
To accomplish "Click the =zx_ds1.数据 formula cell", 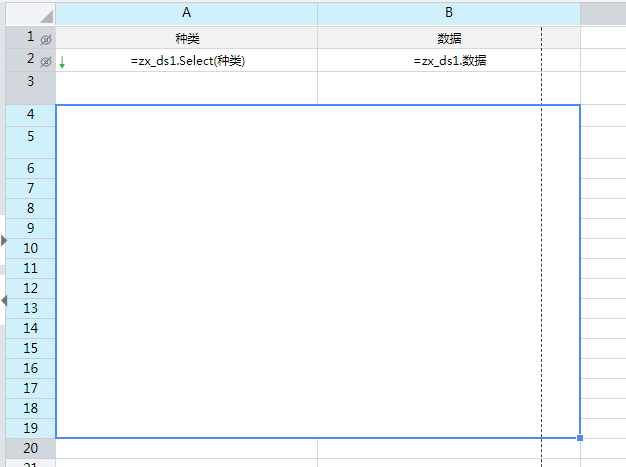I will tap(449, 61).
